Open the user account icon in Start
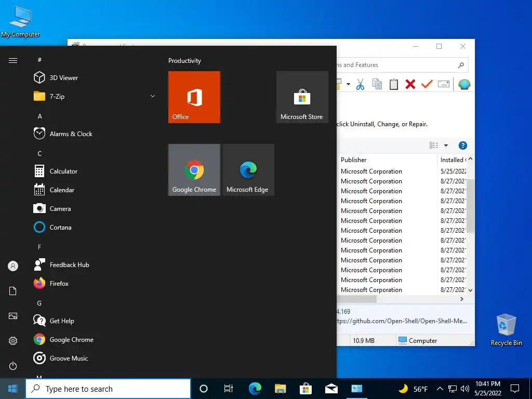This screenshot has height=399, width=532. tap(13, 266)
